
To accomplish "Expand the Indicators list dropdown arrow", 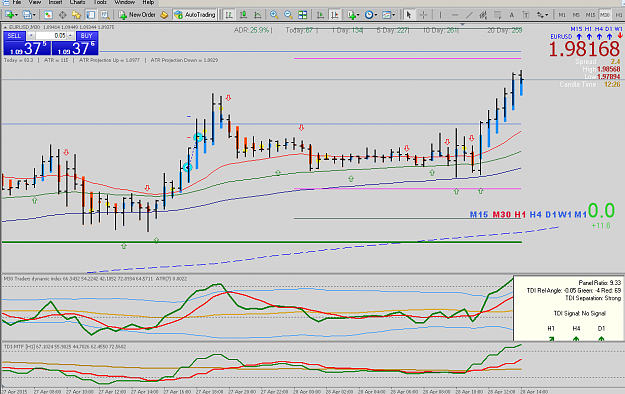I will 358,15.
